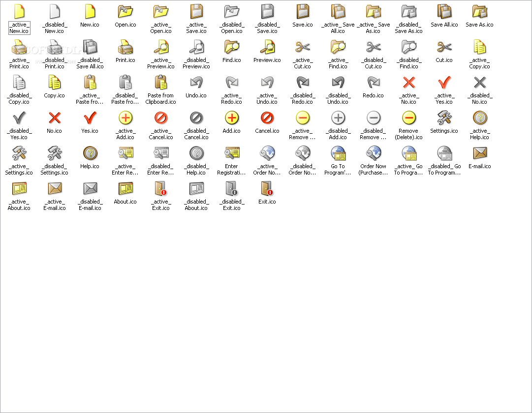Select the _active_ Copy.ico icon
This screenshot has height=413, width=532.
pos(479,47)
